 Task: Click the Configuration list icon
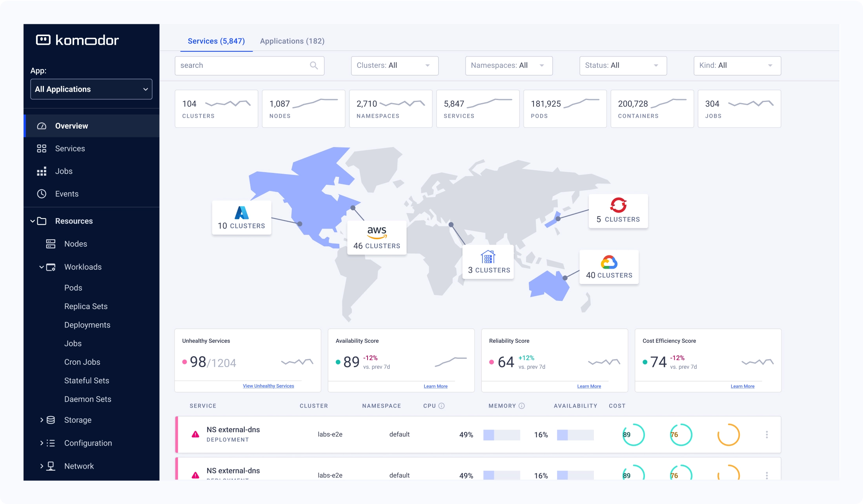[51, 443]
